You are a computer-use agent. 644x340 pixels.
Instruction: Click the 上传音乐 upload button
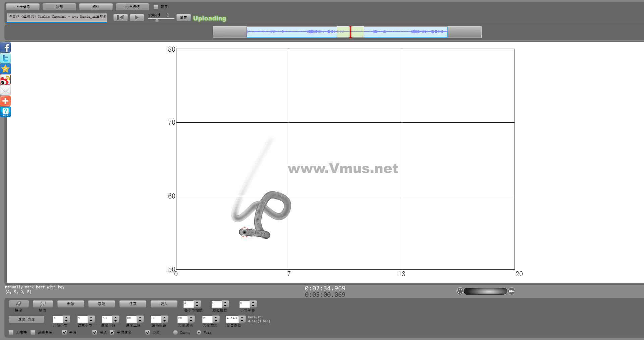click(23, 7)
